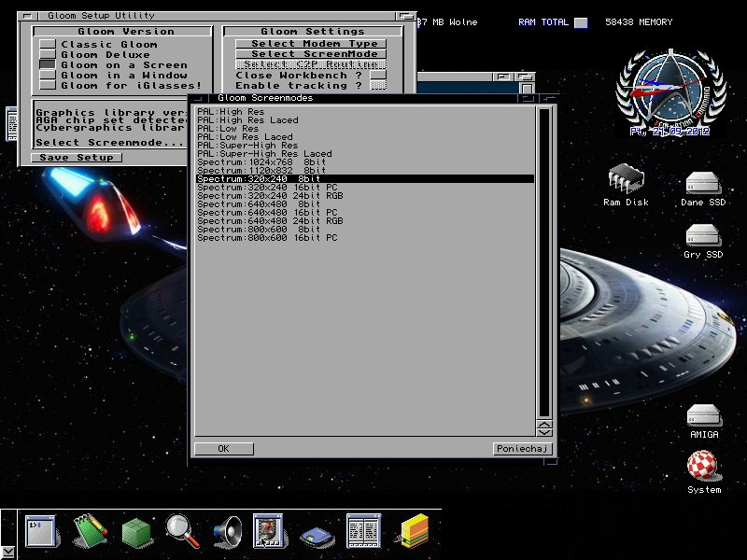Click the Select Screenmode status text
The width and height of the screenshot is (747, 560).
pyautogui.click(x=109, y=143)
